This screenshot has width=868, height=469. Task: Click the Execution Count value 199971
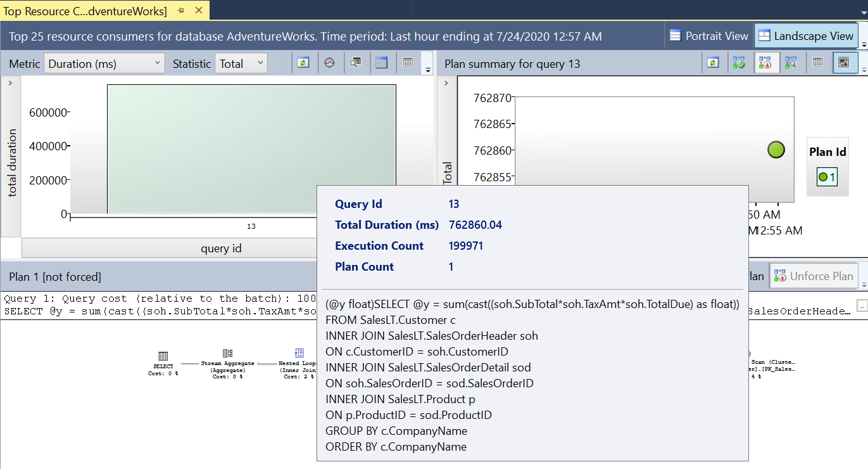[x=466, y=246]
